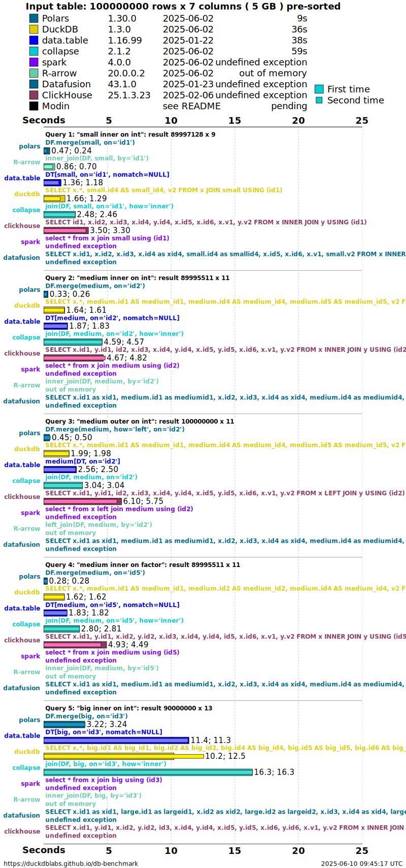This screenshot has height=868, width=406.
Task: Click the bottom axis 'Seconds' label
Action: pos(44,850)
